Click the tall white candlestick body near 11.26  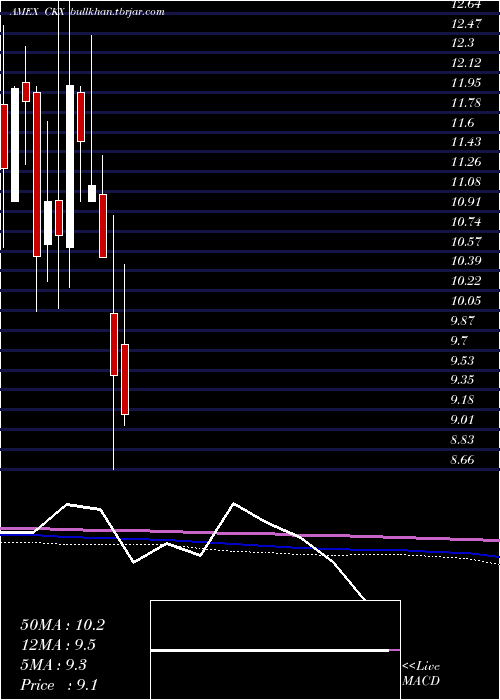(x=70, y=166)
